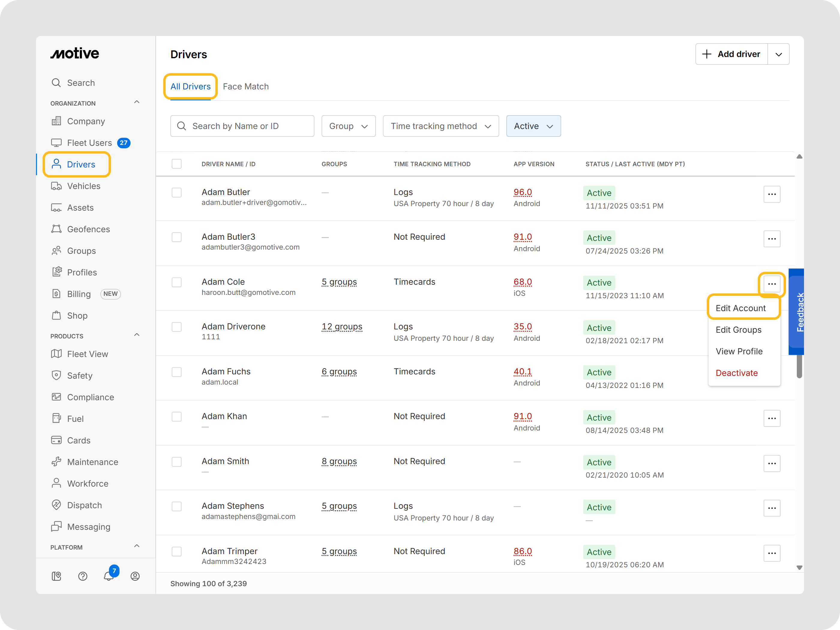Open the Add driver dropdown arrow
The width and height of the screenshot is (840, 630).
coord(778,54)
